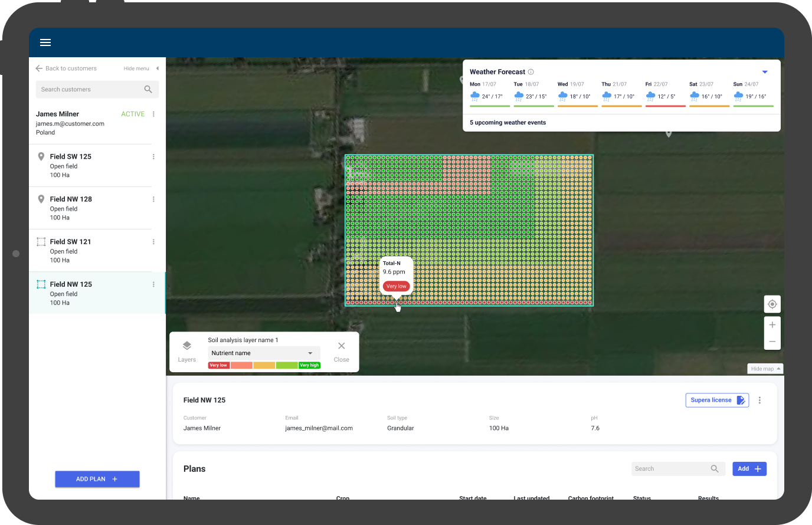This screenshot has width=812, height=525.
Task: Click the my-location crosshair icon on the map
Action: (x=772, y=304)
